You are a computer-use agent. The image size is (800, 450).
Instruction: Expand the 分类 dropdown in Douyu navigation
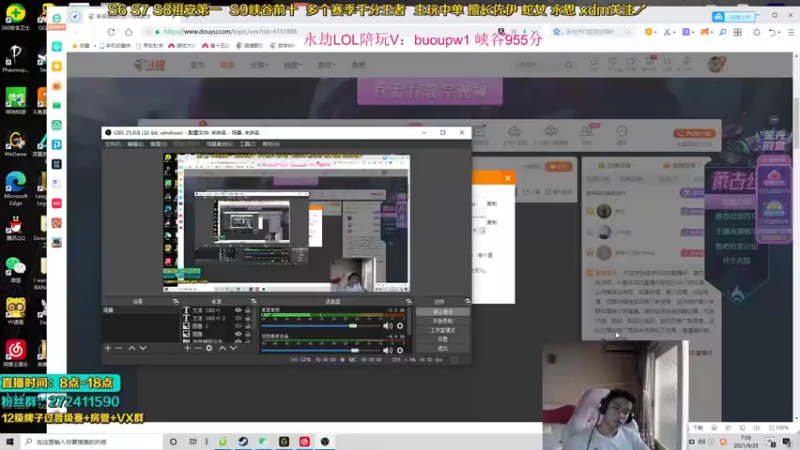(259, 65)
